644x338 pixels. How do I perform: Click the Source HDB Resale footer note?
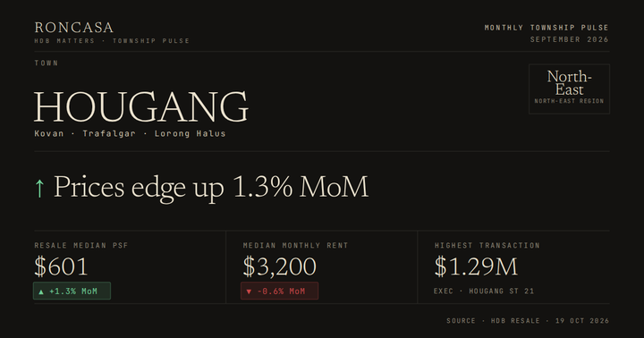[528, 321]
